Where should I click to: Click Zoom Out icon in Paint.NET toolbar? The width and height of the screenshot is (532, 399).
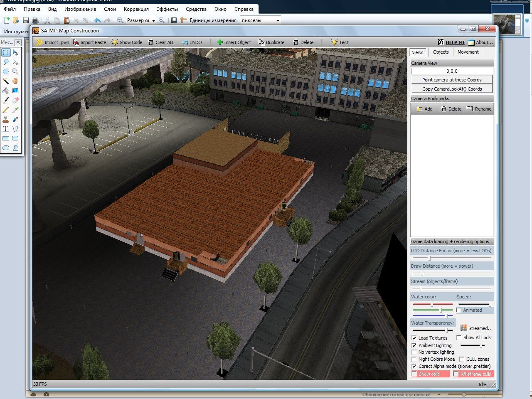coord(120,20)
